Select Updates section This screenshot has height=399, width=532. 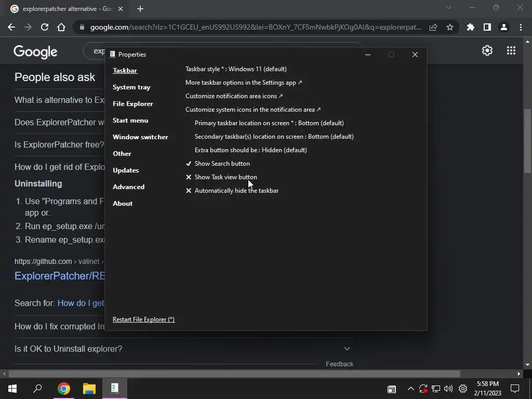126,170
